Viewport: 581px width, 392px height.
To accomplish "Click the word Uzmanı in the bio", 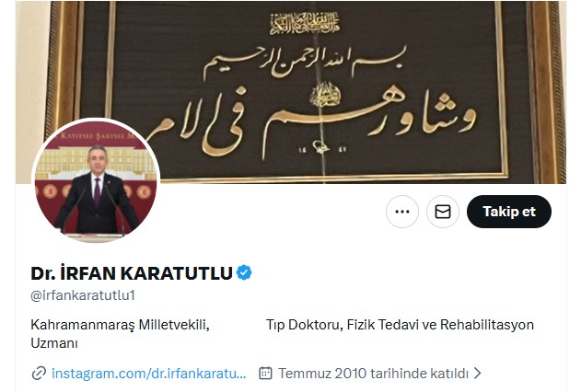I will [x=54, y=343].
